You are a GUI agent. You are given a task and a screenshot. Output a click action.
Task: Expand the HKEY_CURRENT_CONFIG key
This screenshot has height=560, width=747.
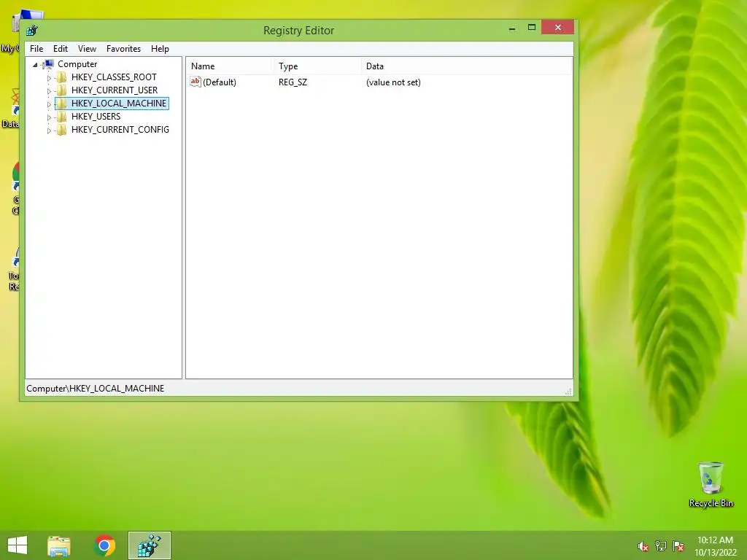coord(49,130)
